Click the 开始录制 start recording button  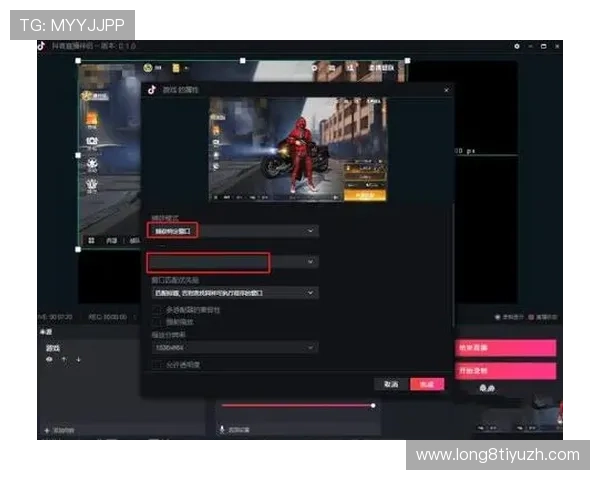[x=505, y=371]
